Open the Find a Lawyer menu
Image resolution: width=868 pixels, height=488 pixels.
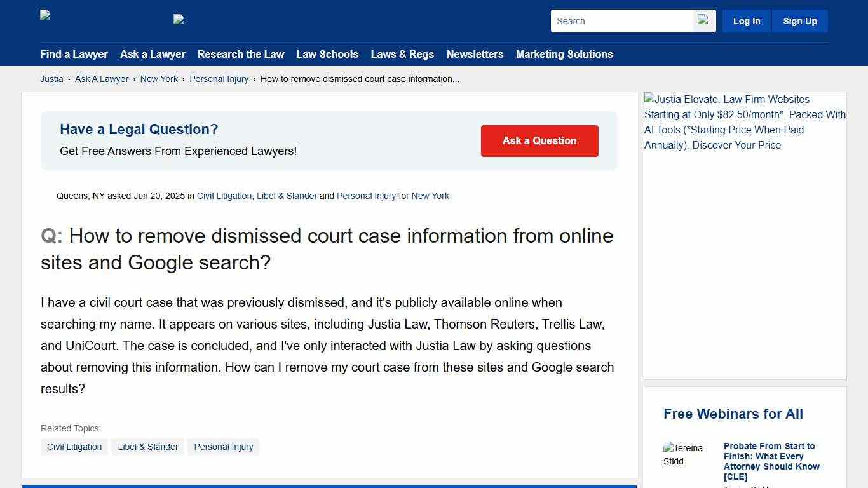pyautogui.click(x=74, y=55)
